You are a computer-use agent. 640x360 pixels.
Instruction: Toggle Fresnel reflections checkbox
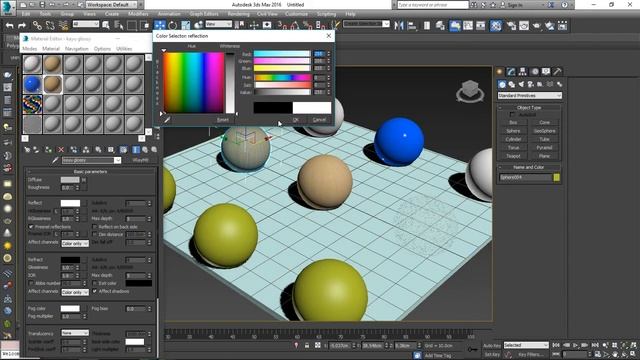click(x=31, y=227)
